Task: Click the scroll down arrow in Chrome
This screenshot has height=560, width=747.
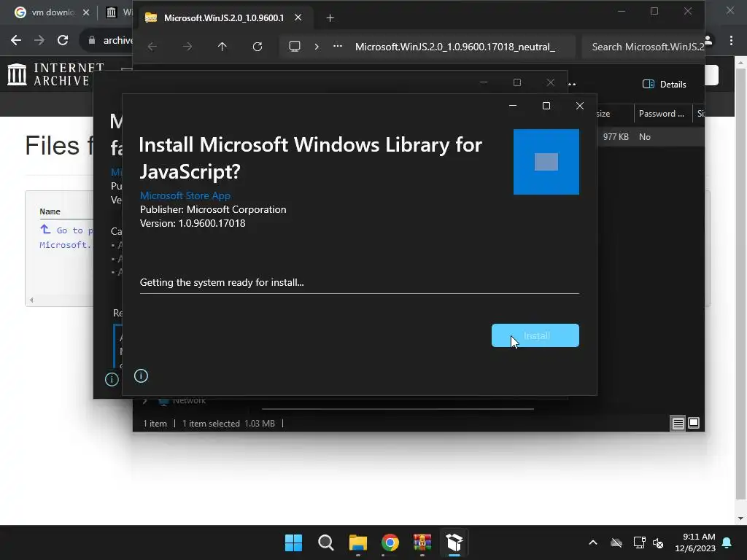Action: (741, 518)
